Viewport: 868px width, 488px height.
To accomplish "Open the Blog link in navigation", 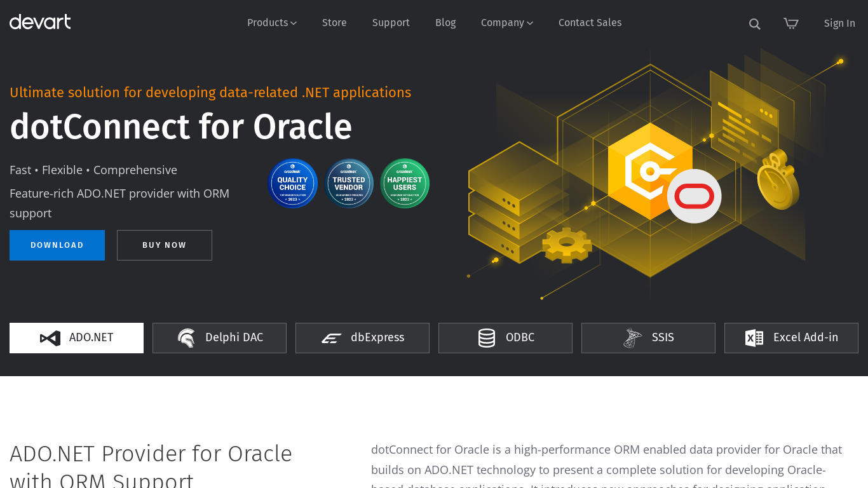I will [x=445, y=23].
